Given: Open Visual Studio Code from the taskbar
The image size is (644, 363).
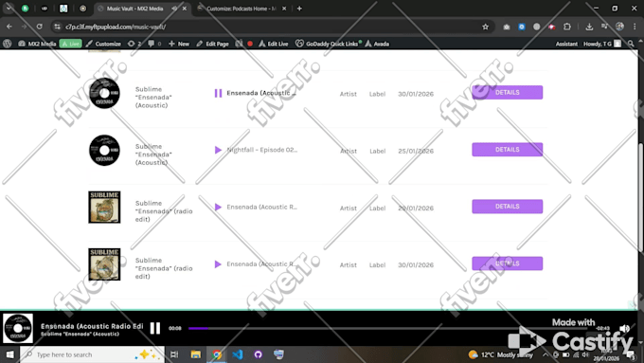Looking at the screenshot, I should click(x=238, y=354).
